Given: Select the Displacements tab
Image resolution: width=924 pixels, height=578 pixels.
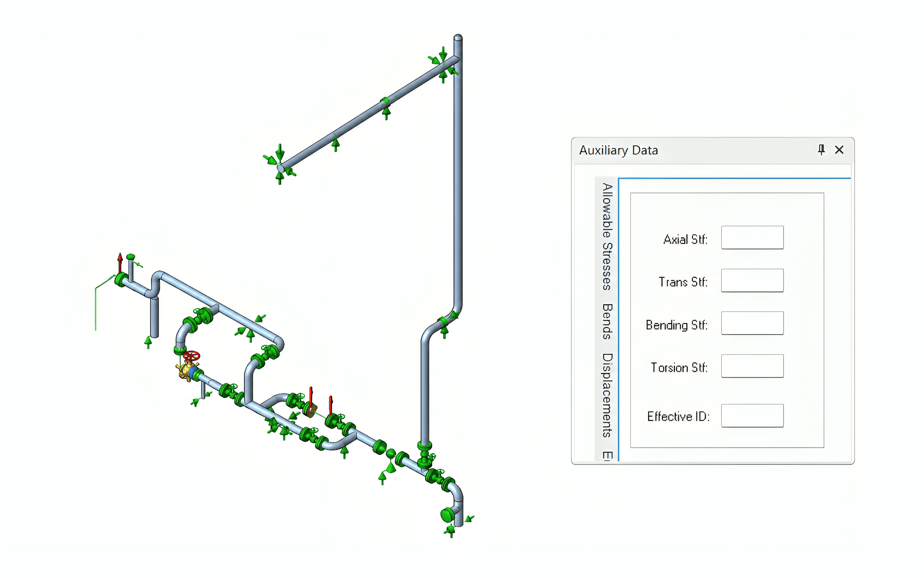Looking at the screenshot, I should [607, 395].
